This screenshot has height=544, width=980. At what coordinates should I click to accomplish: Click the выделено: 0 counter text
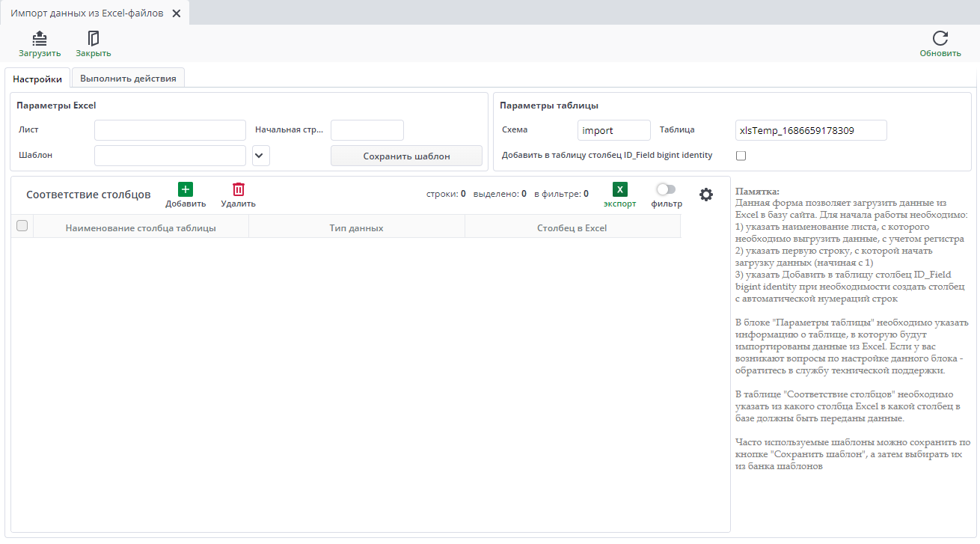click(x=500, y=194)
